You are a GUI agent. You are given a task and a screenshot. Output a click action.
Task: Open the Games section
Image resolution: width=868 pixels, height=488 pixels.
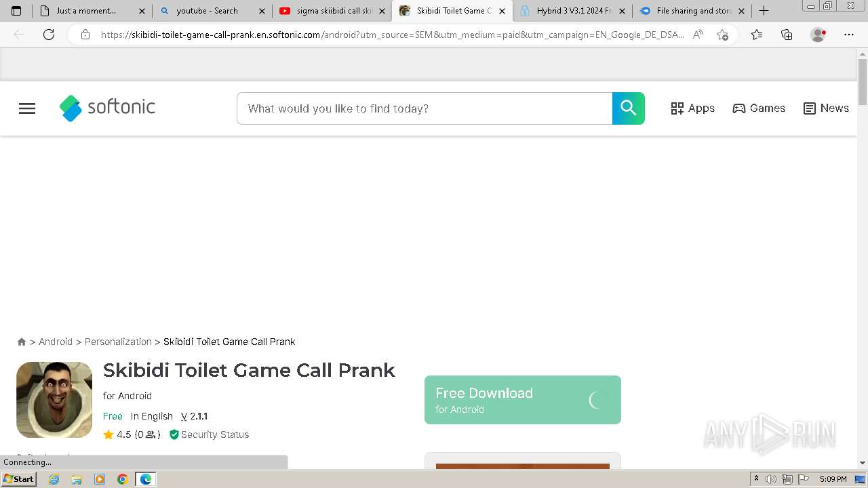(759, 108)
